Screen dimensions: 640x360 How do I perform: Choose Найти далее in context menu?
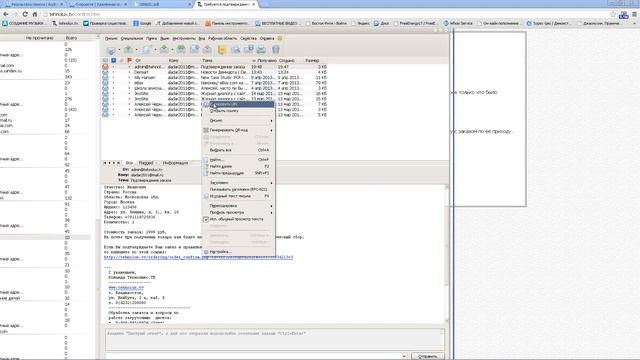coord(238,166)
